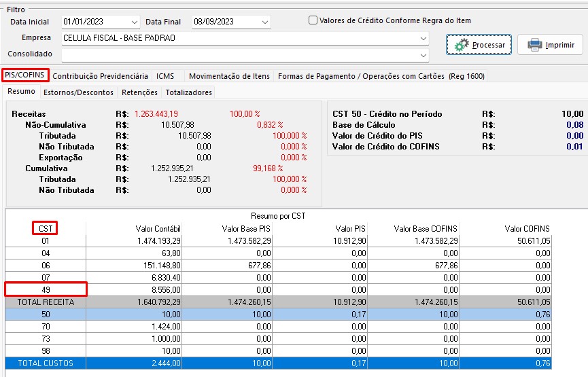Expand the Consolidado combo box
The height and width of the screenshot is (377, 588).
(423, 55)
